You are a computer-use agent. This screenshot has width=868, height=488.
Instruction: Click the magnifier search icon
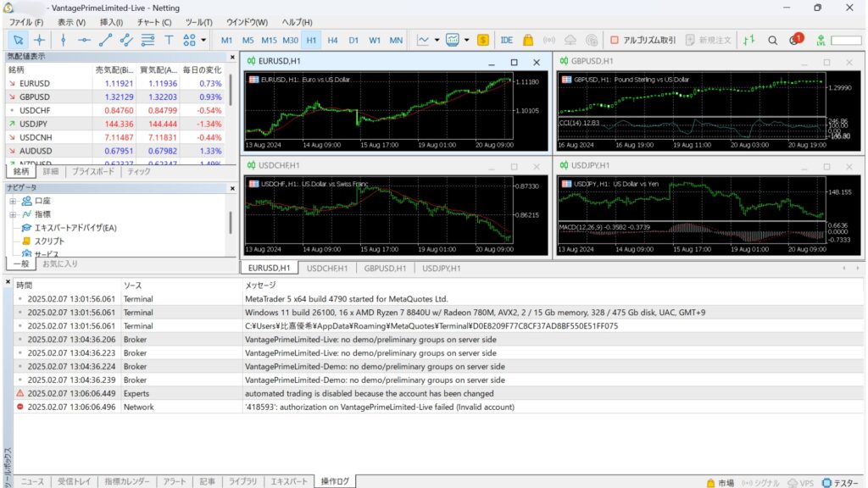point(772,40)
